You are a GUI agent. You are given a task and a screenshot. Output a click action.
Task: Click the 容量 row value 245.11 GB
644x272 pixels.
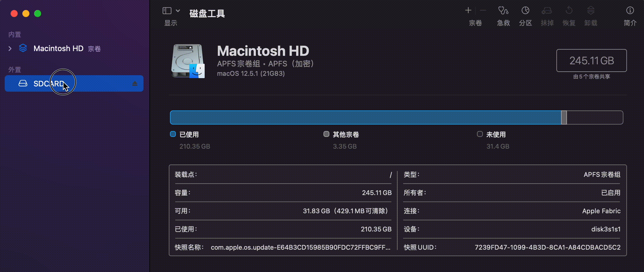(x=377, y=193)
